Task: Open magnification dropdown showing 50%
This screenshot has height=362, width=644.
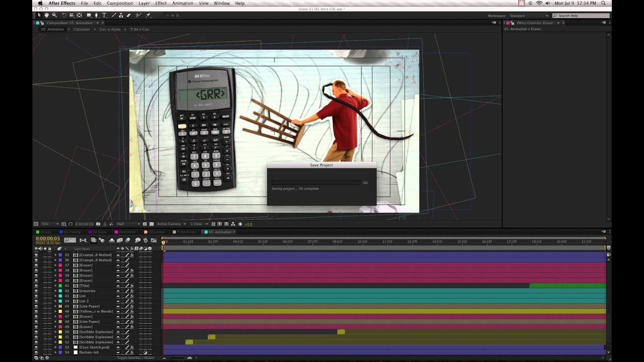Action: (x=49, y=224)
